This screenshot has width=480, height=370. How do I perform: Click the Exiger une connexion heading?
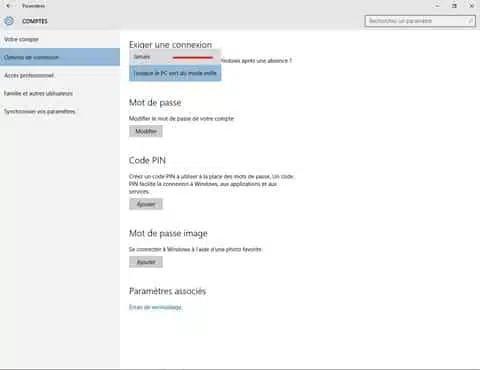[x=170, y=45]
